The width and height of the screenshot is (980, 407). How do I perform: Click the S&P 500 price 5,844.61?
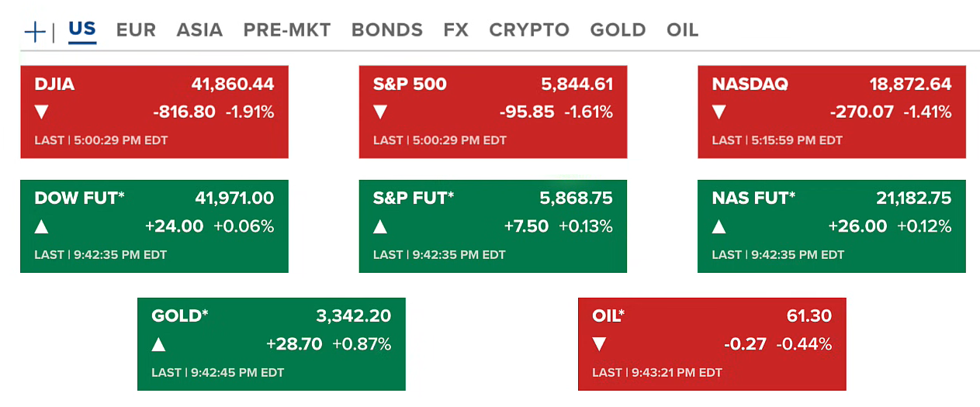click(577, 85)
